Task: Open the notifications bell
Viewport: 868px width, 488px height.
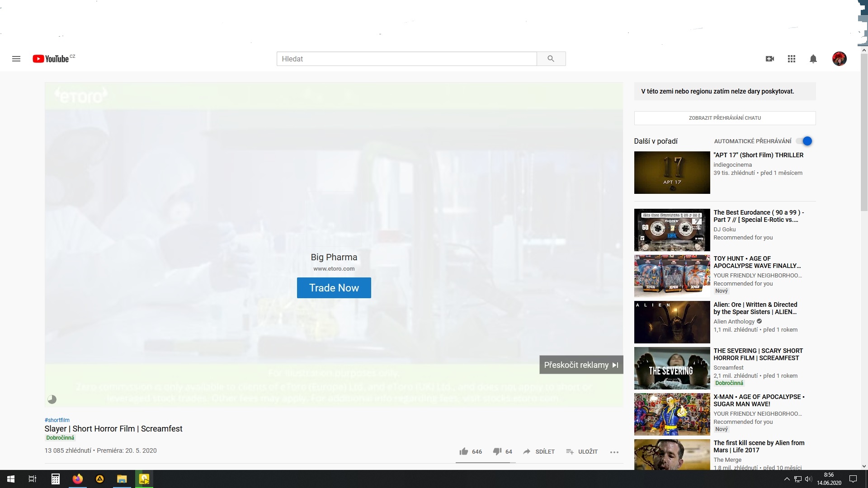Action: click(813, 59)
